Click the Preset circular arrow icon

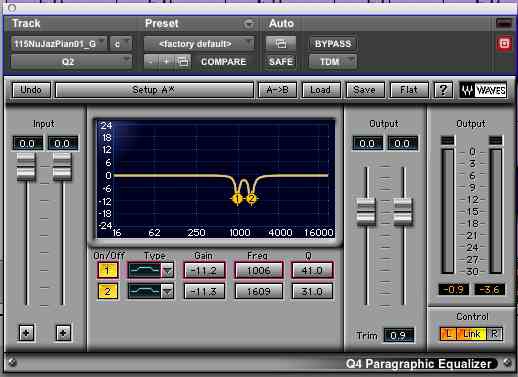(248, 24)
